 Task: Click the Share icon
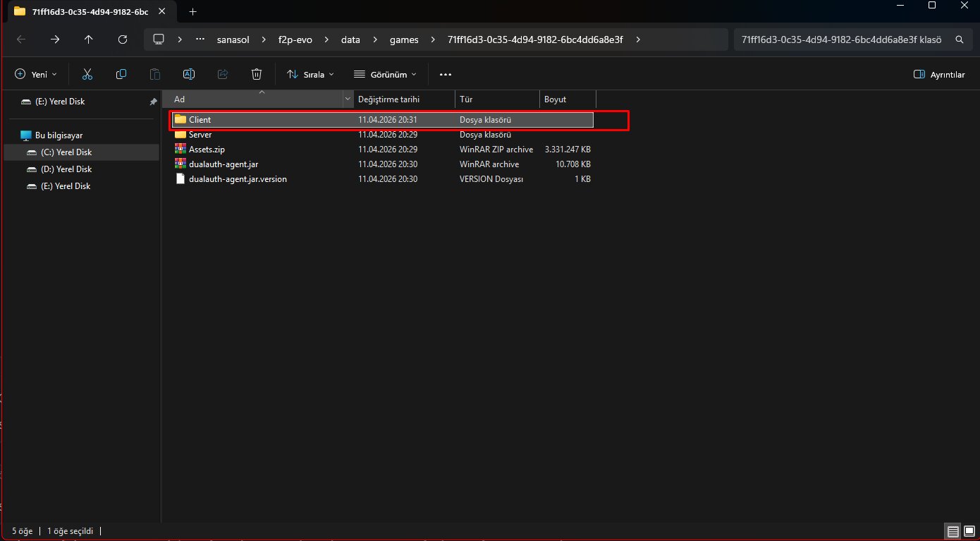[x=222, y=74]
